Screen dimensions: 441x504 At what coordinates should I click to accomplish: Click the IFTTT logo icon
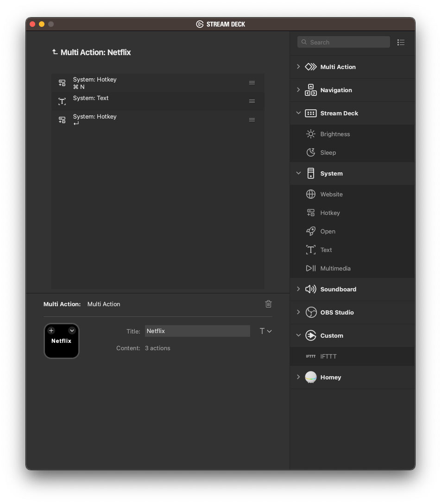(x=311, y=356)
